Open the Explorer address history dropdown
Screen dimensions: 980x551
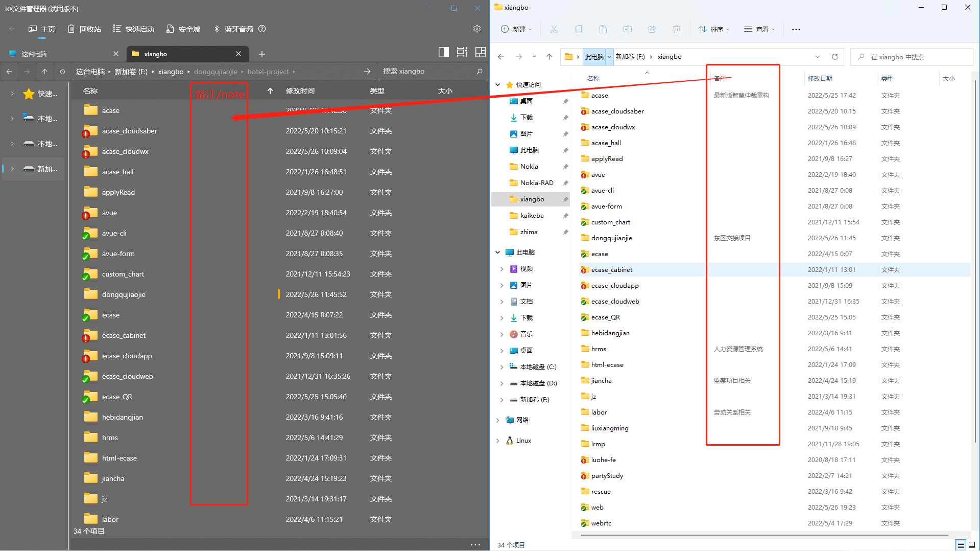(818, 57)
